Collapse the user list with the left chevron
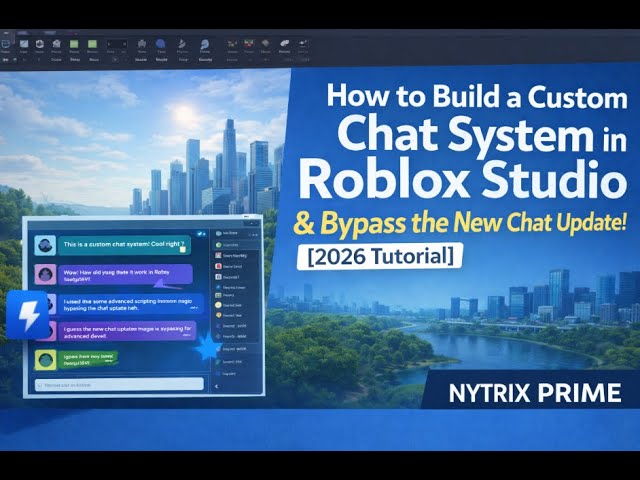640x480 pixels. click(216, 386)
